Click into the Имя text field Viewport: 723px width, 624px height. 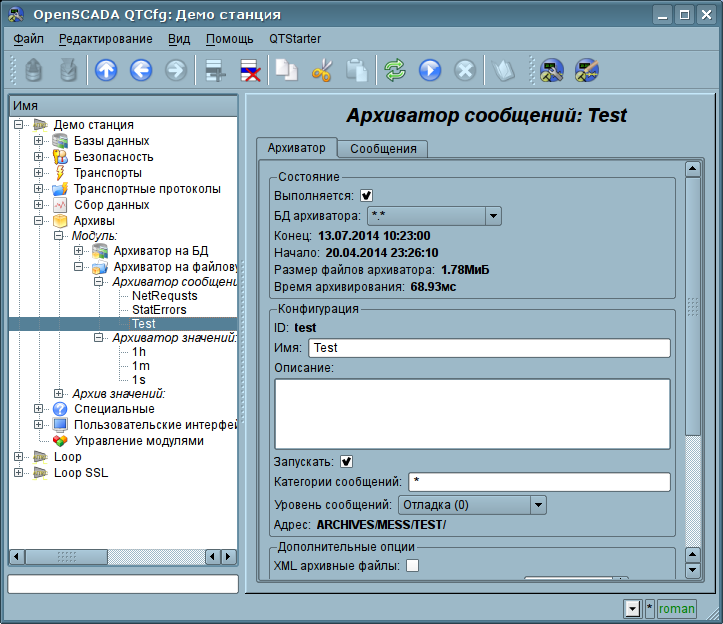tap(489, 348)
